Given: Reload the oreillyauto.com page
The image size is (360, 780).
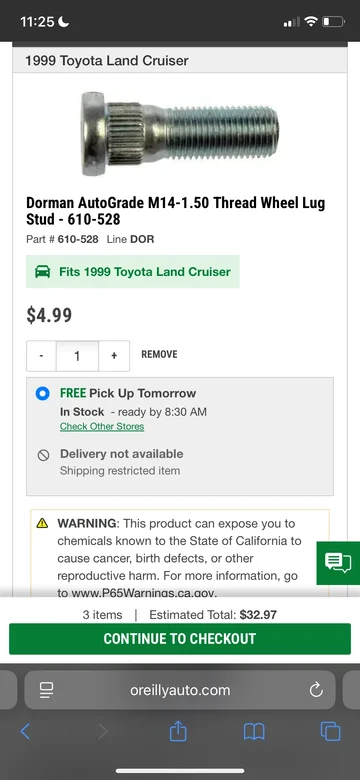Looking at the screenshot, I should tap(316, 690).
